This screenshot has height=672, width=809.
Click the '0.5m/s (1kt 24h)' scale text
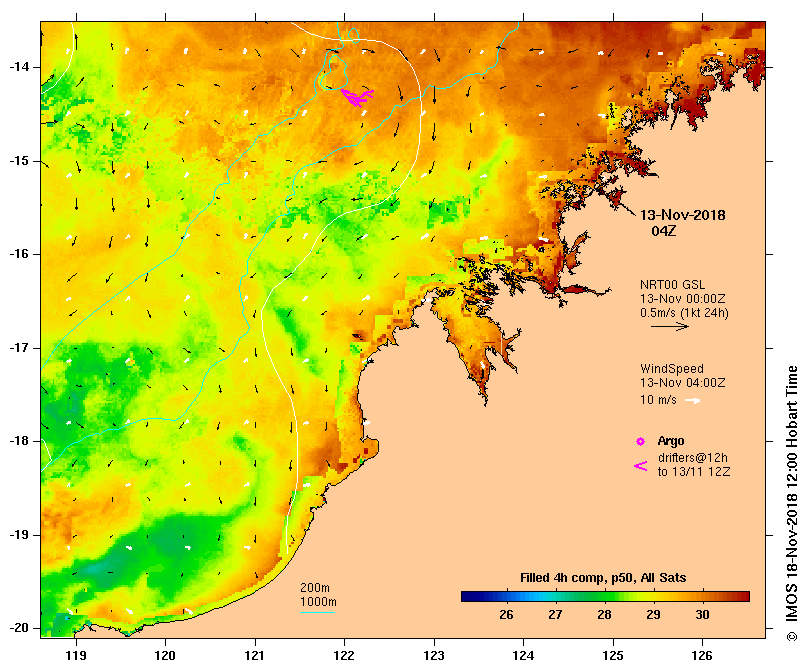pyautogui.click(x=685, y=313)
